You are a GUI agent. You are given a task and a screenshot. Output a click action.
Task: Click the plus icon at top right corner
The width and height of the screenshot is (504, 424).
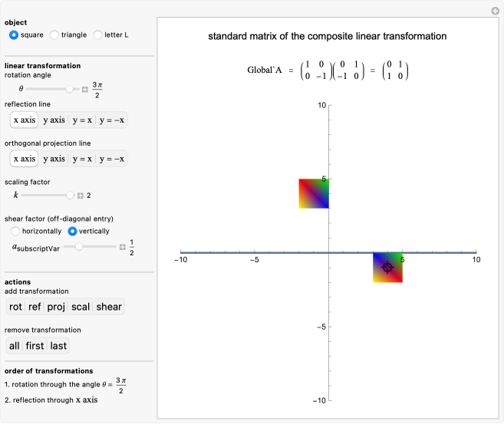tap(495, 11)
